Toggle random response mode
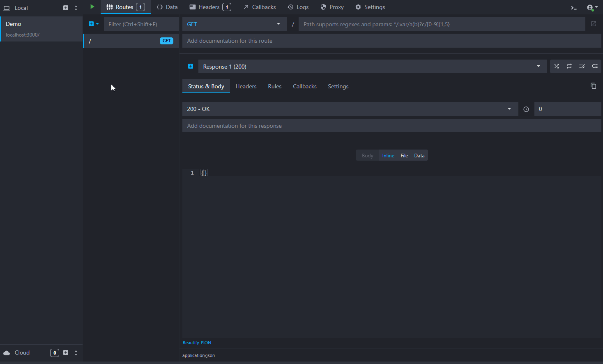This screenshot has width=603, height=364. [x=557, y=67]
